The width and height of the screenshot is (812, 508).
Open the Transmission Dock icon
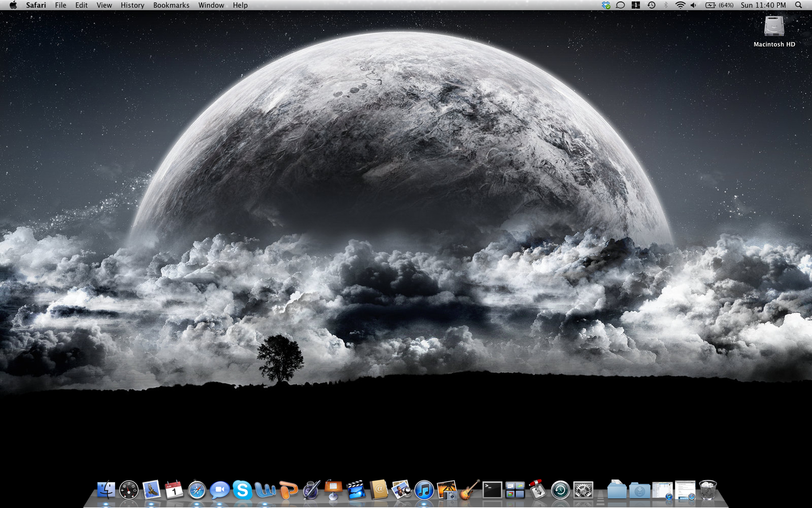[x=538, y=490]
